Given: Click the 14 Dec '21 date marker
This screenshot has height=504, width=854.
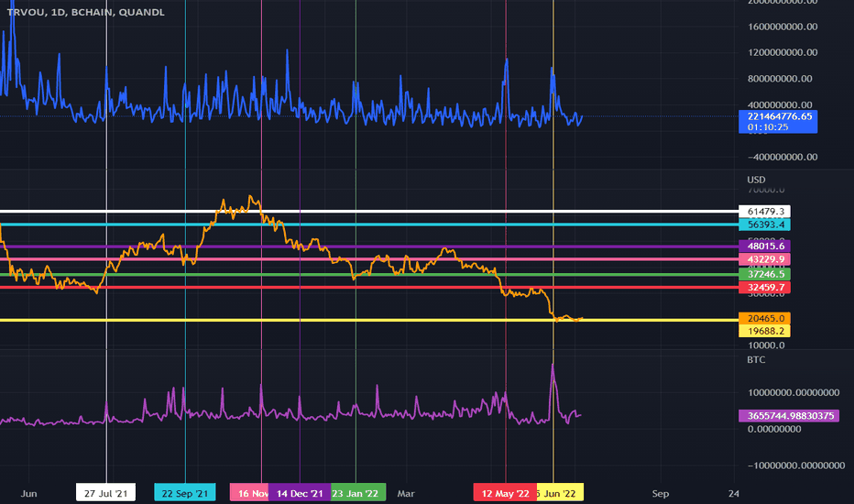Looking at the screenshot, I should 300,493.
